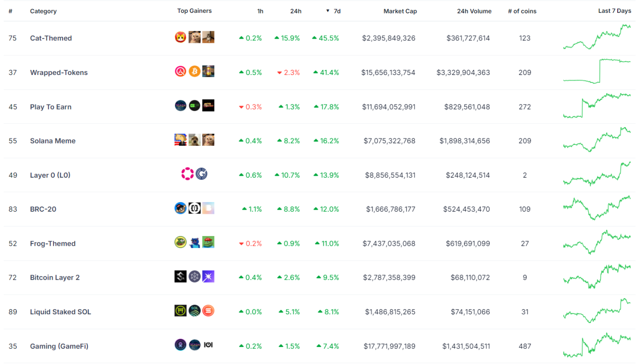
Task: Click the Wrapped-Tokens 7-day sparkline chart
Action: coord(597,71)
